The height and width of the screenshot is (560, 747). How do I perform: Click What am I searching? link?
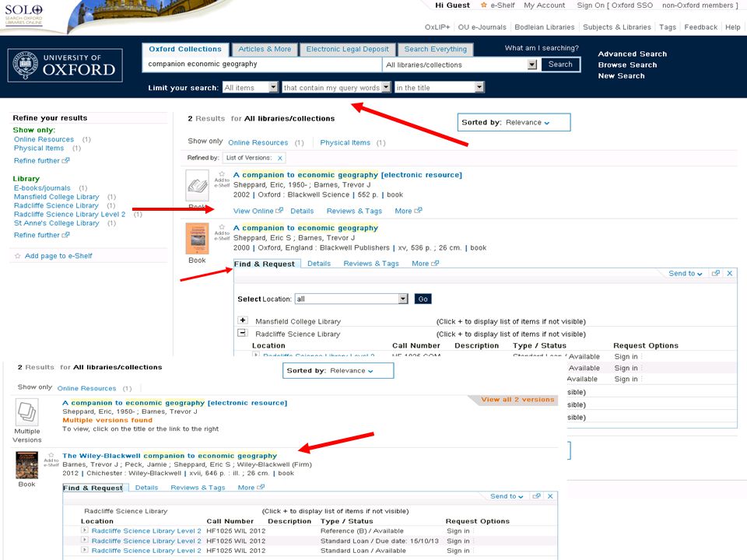542,47
